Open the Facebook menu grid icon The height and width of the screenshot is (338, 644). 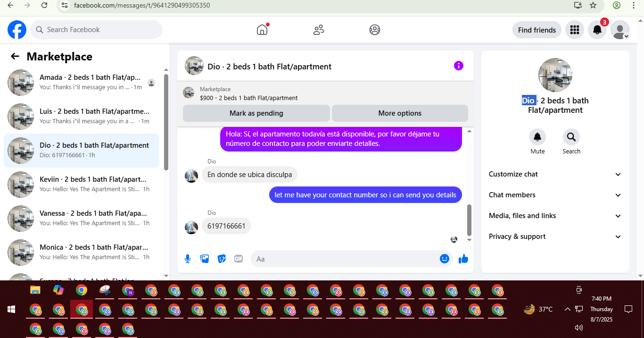[x=574, y=30]
